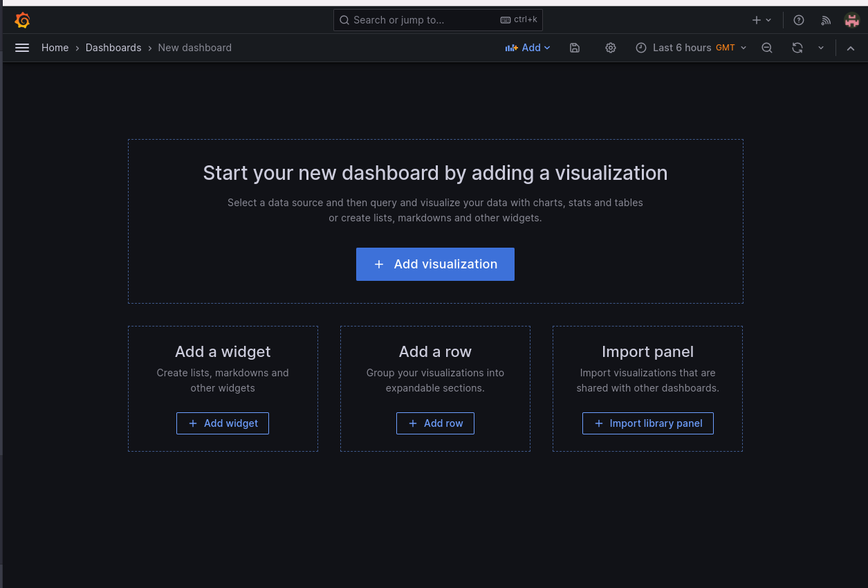
Task: Click the Add widget button
Action: click(223, 423)
